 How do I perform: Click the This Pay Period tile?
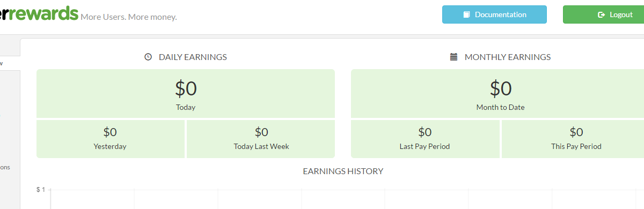[573, 139]
